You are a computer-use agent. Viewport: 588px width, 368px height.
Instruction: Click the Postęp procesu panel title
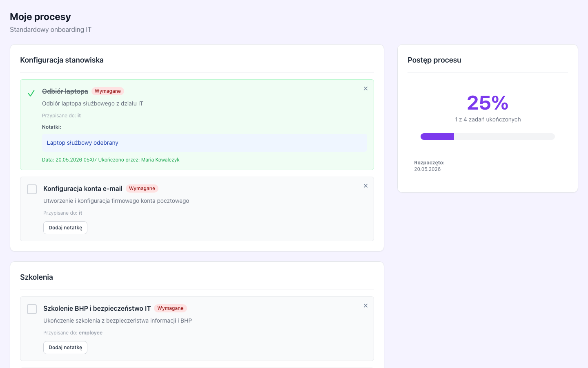click(434, 60)
